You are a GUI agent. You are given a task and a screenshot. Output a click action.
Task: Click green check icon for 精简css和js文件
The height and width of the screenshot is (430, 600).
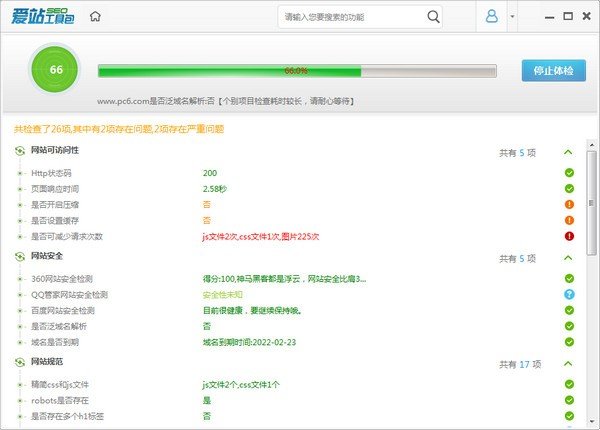click(569, 384)
